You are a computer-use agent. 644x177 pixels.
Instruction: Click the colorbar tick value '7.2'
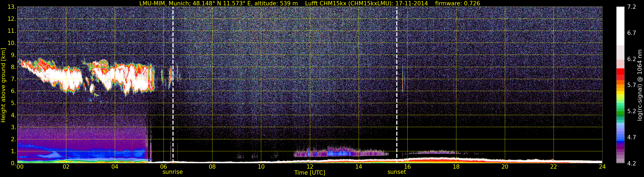[632, 7]
